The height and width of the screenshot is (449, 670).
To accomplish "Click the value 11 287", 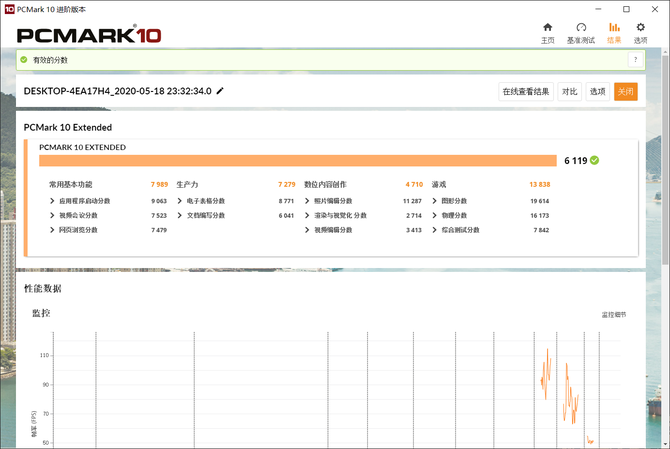I will pos(412,201).
